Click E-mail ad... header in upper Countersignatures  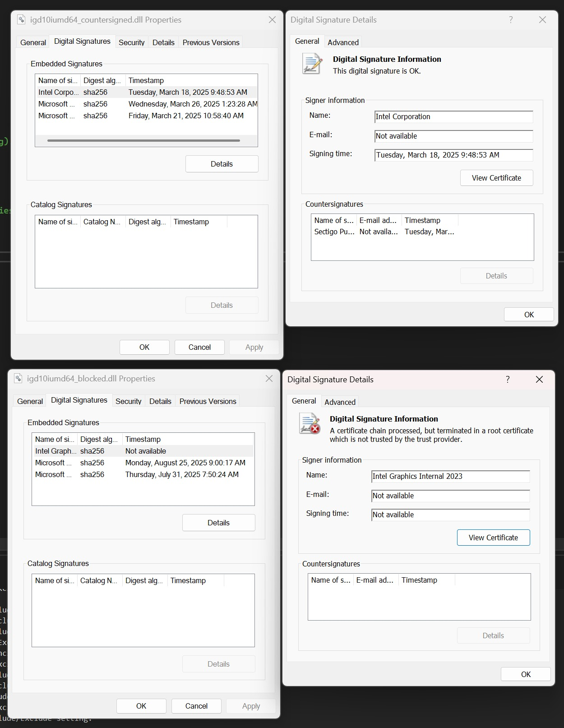(379, 220)
